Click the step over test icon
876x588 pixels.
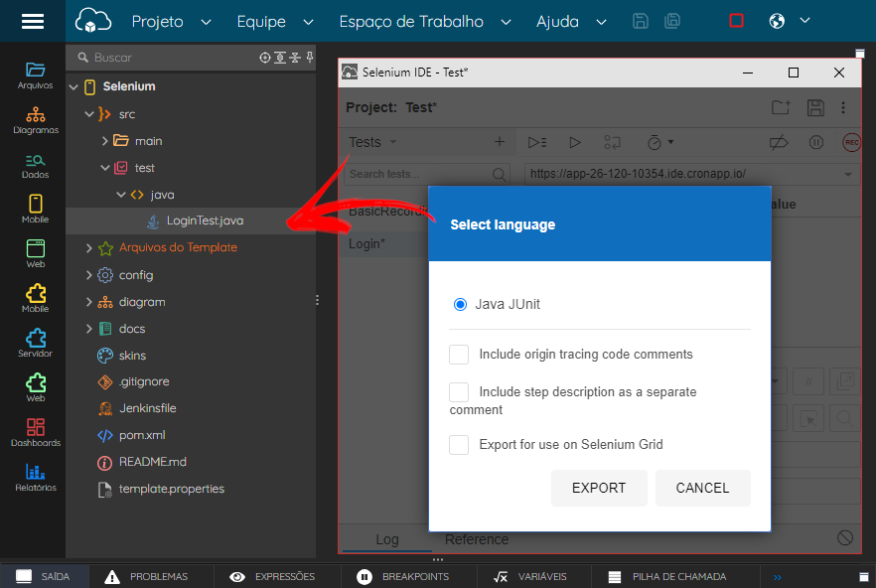tap(612, 142)
